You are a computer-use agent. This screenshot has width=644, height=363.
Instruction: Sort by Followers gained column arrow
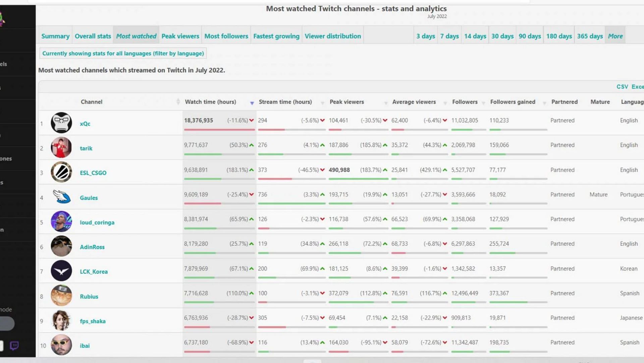click(x=544, y=103)
